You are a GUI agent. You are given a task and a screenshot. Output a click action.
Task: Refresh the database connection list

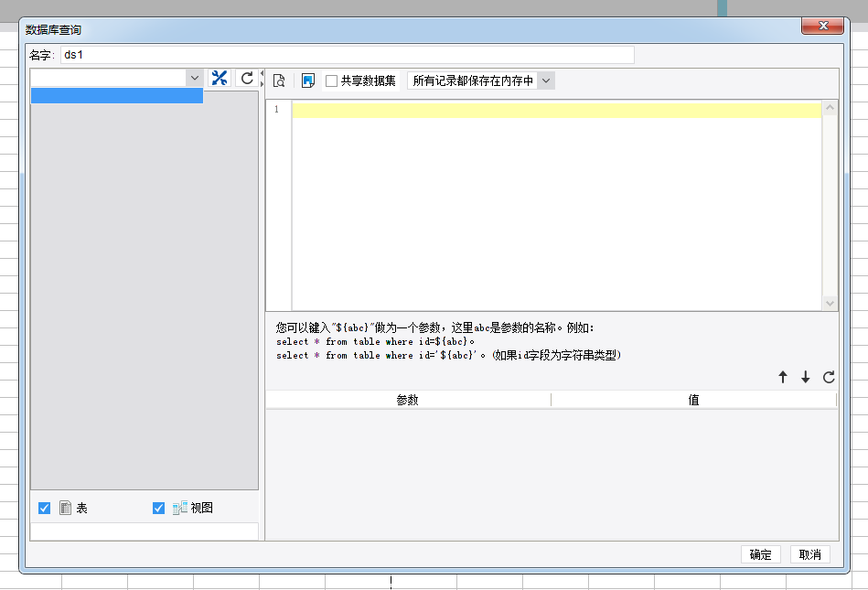click(247, 78)
